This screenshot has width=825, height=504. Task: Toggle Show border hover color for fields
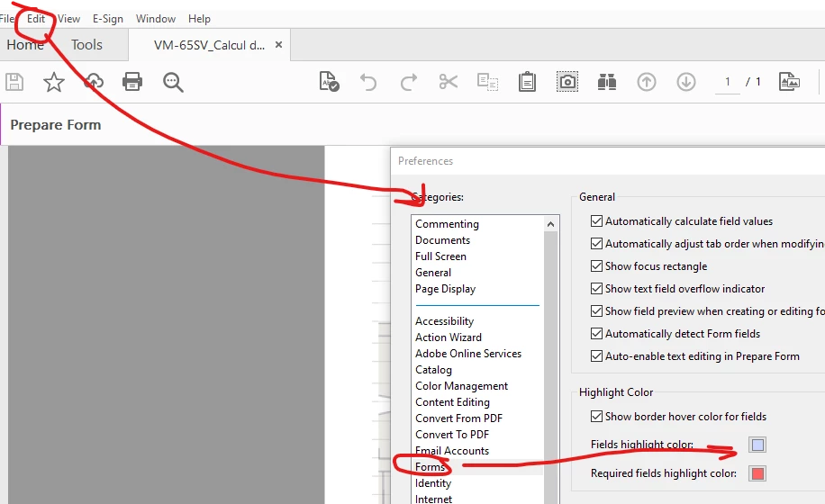[596, 416]
